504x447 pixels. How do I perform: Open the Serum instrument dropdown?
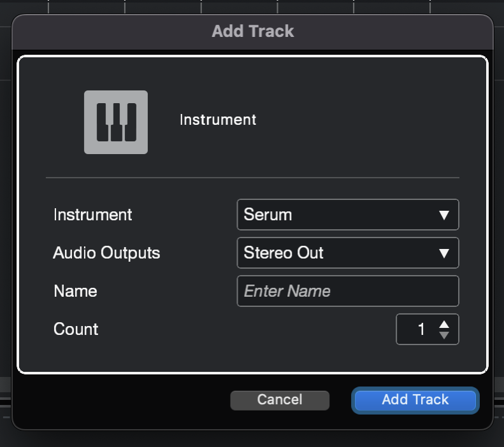coord(348,215)
